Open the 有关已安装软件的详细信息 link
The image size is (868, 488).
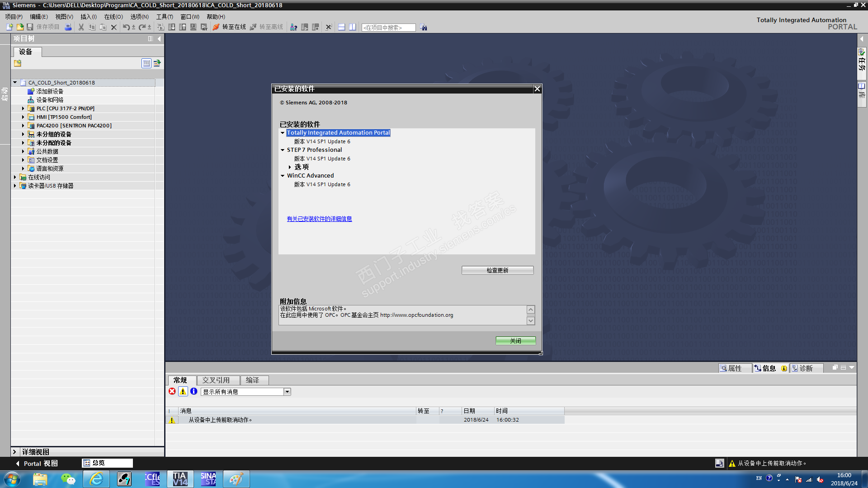click(319, 219)
